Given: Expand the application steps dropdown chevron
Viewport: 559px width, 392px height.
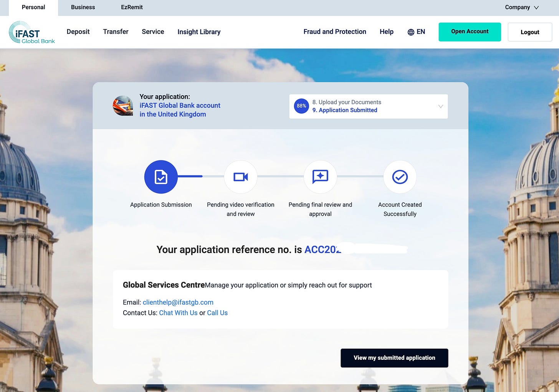Looking at the screenshot, I should pyautogui.click(x=440, y=106).
